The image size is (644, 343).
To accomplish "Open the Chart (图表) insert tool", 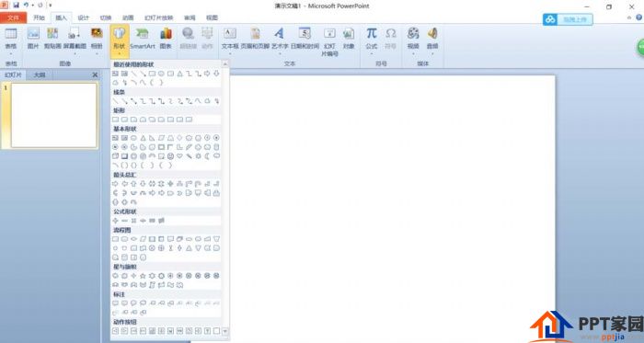I will (166, 39).
